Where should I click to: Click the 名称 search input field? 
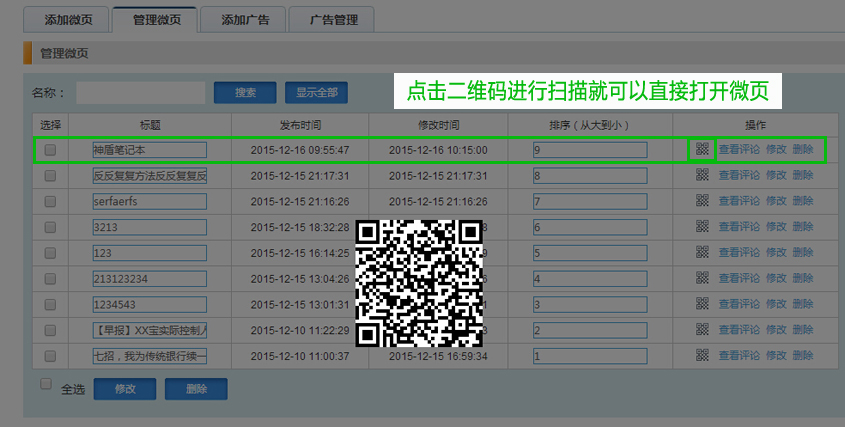[141, 93]
